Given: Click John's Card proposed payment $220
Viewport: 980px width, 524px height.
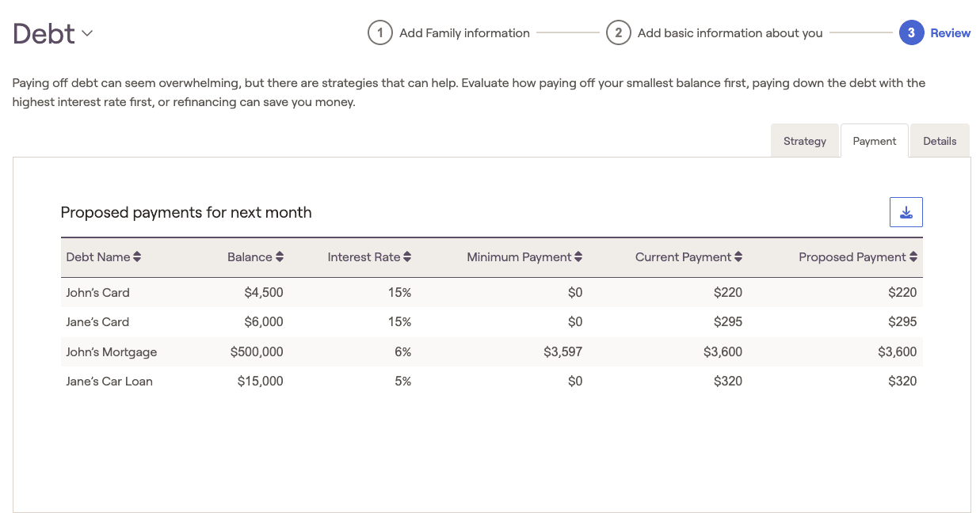Looking at the screenshot, I should [x=902, y=293].
